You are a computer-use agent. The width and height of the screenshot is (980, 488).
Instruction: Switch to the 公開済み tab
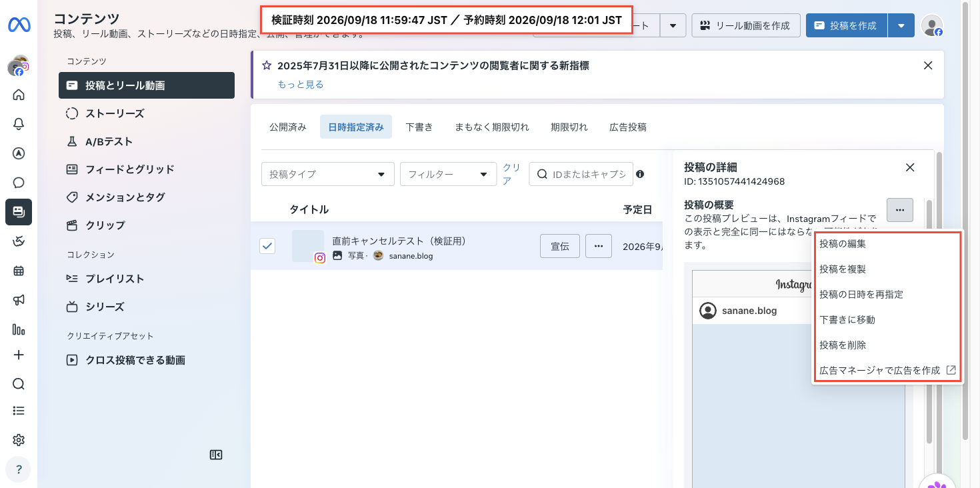(x=288, y=127)
